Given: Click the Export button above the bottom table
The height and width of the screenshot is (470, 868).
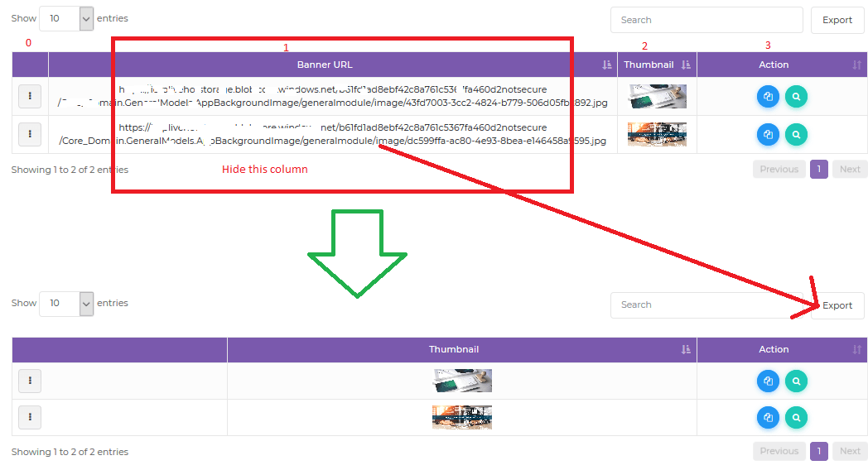Looking at the screenshot, I should pos(837,305).
